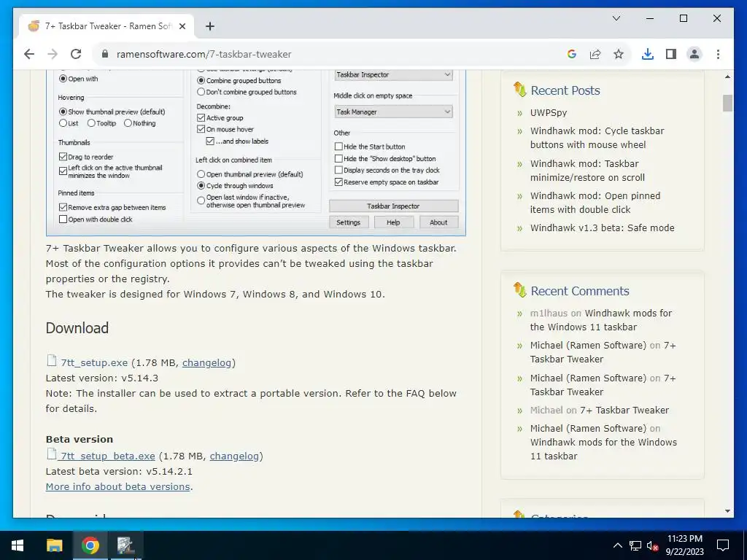
Task: Toggle Display seconds on the tray clock
Action: point(338,170)
